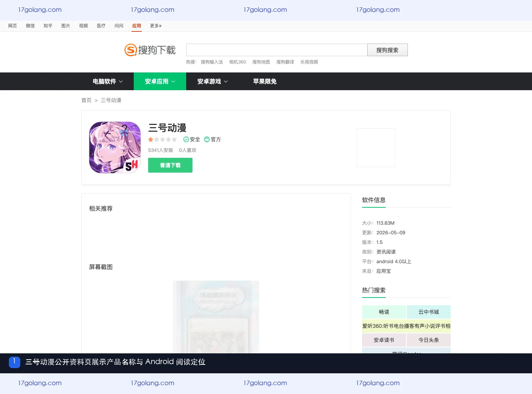The width and height of the screenshot is (532, 394).
Task: Open the 苹果限免 nav item
Action: tap(265, 81)
